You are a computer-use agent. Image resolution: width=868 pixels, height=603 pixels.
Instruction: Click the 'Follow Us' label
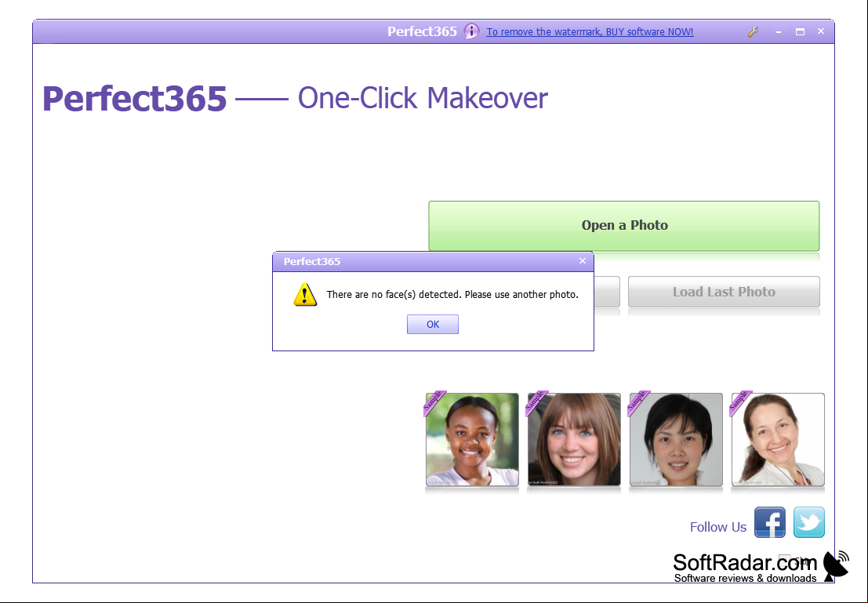(x=718, y=527)
